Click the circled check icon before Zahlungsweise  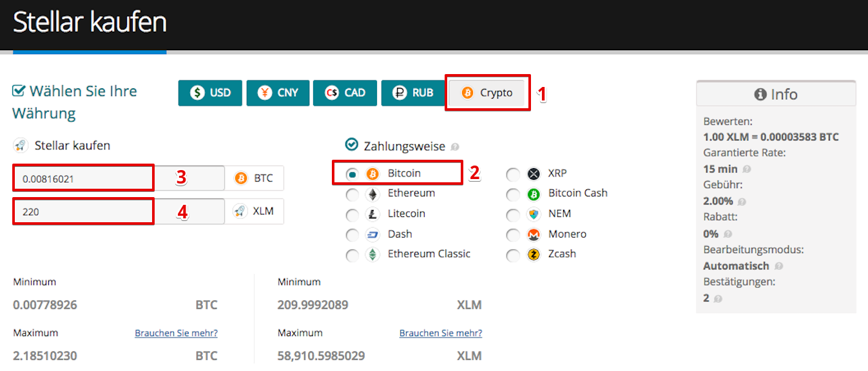[x=352, y=146]
